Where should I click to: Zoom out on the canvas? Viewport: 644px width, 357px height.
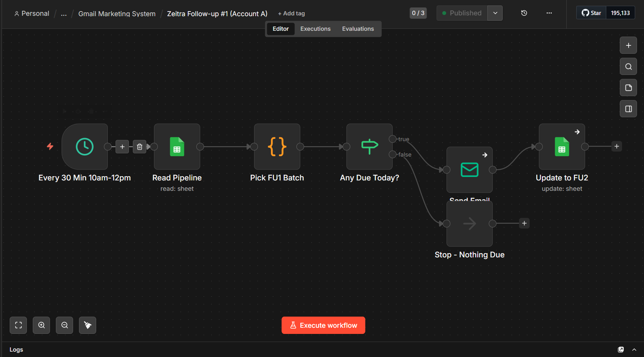pos(65,325)
